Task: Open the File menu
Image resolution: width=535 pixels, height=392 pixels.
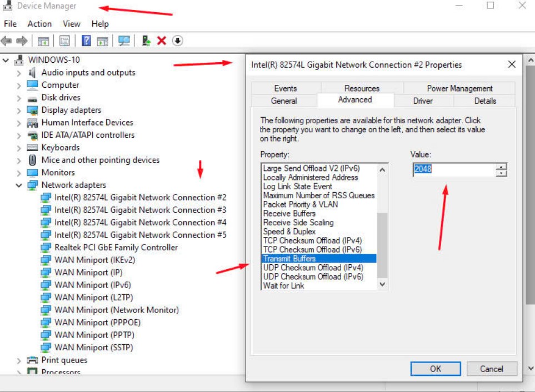Action: (10, 24)
